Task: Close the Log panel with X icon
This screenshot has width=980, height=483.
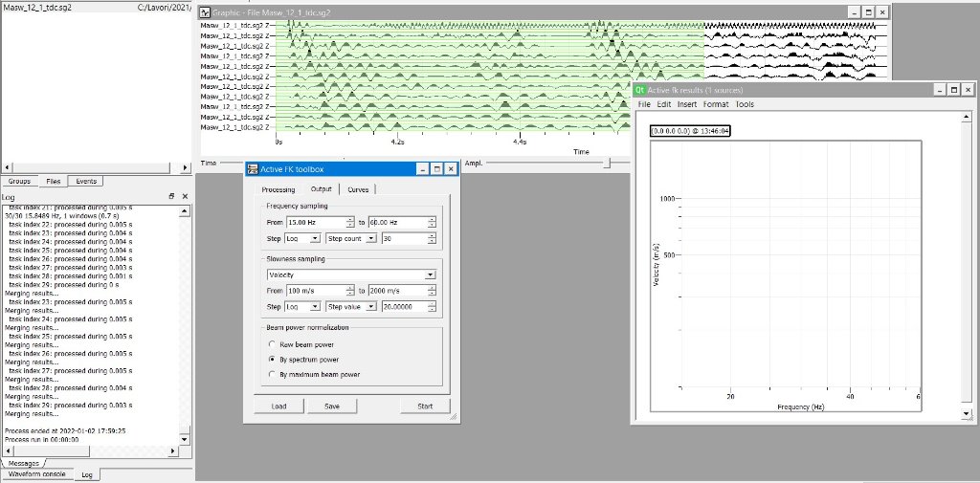Action: [185, 196]
